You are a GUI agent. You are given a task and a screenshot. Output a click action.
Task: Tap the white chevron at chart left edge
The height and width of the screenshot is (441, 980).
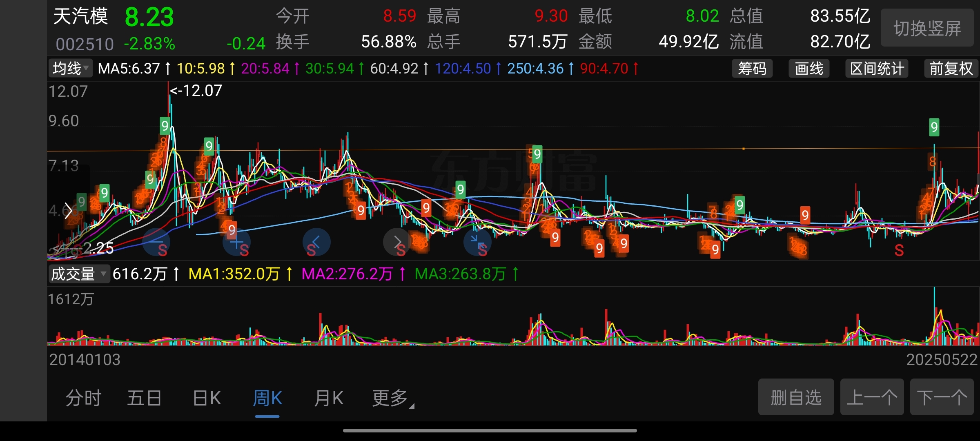click(69, 211)
